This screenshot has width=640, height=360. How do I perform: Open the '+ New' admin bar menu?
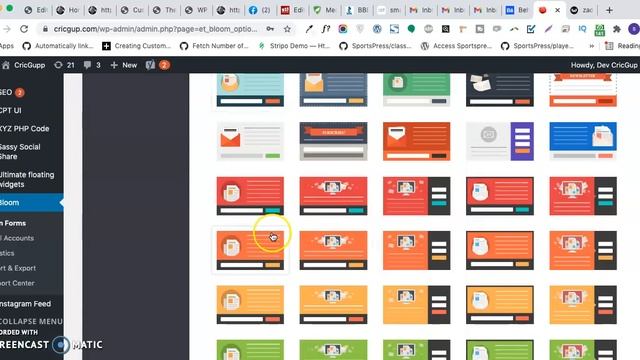coord(124,65)
